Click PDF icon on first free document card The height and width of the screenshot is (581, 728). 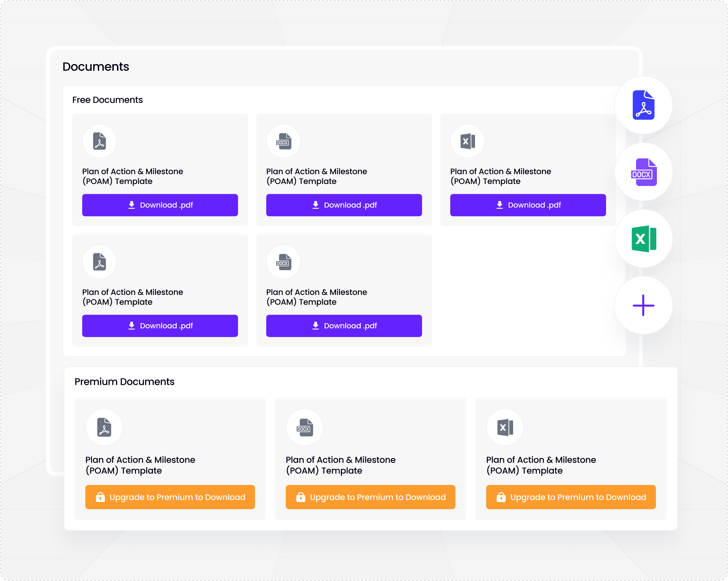click(100, 141)
